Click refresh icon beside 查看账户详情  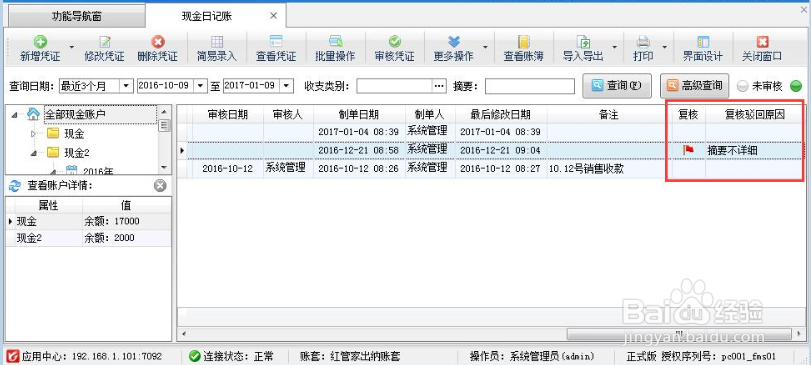(14, 186)
